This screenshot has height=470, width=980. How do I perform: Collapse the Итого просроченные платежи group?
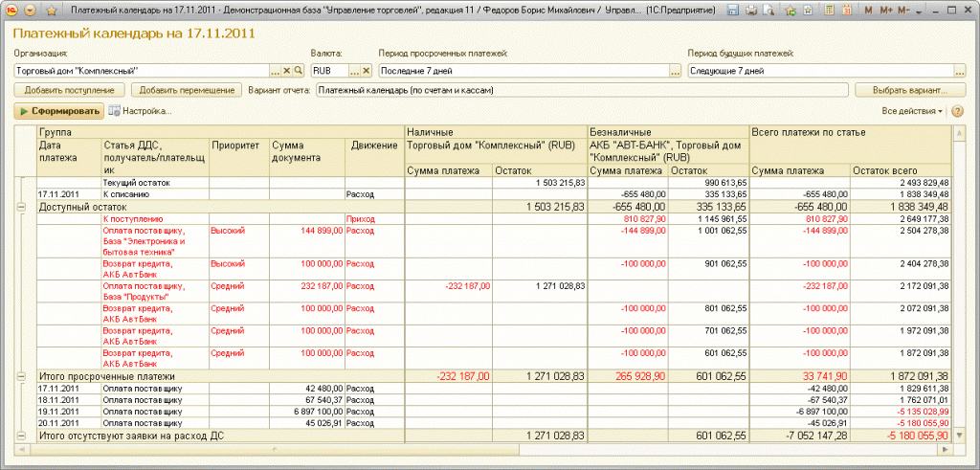[x=22, y=376]
